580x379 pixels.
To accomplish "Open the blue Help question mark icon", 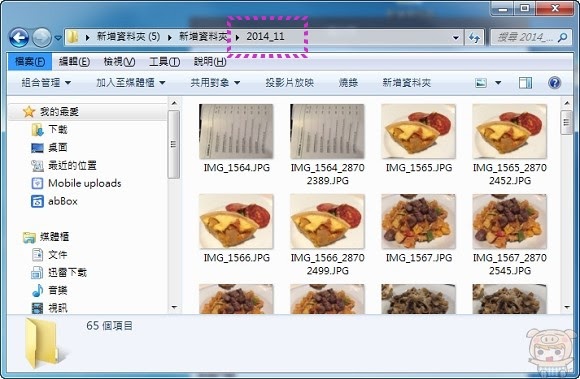I will click(554, 82).
